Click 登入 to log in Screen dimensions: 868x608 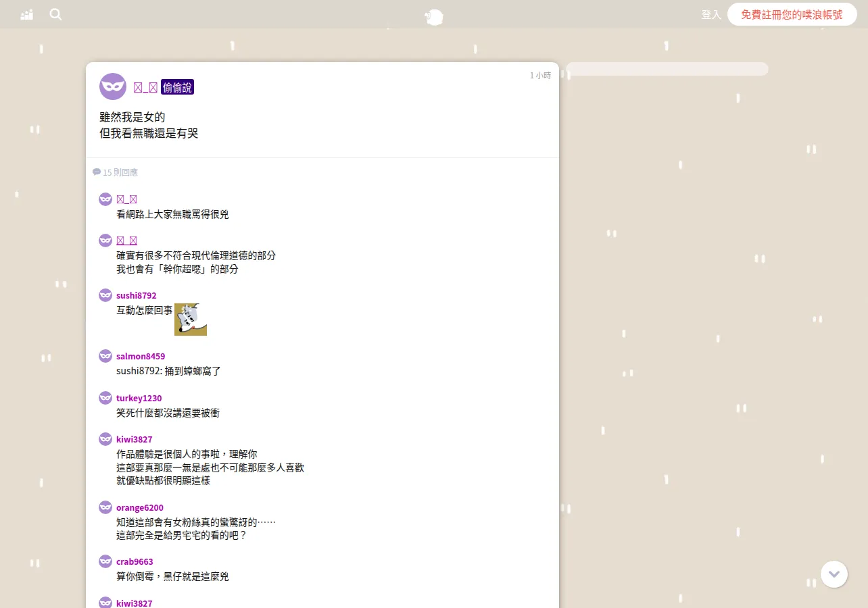pyautogui.click(x=711, y=14)
